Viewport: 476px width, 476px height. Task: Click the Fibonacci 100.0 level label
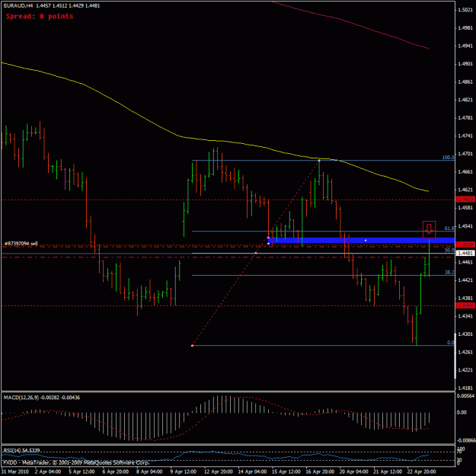[448, 157]
